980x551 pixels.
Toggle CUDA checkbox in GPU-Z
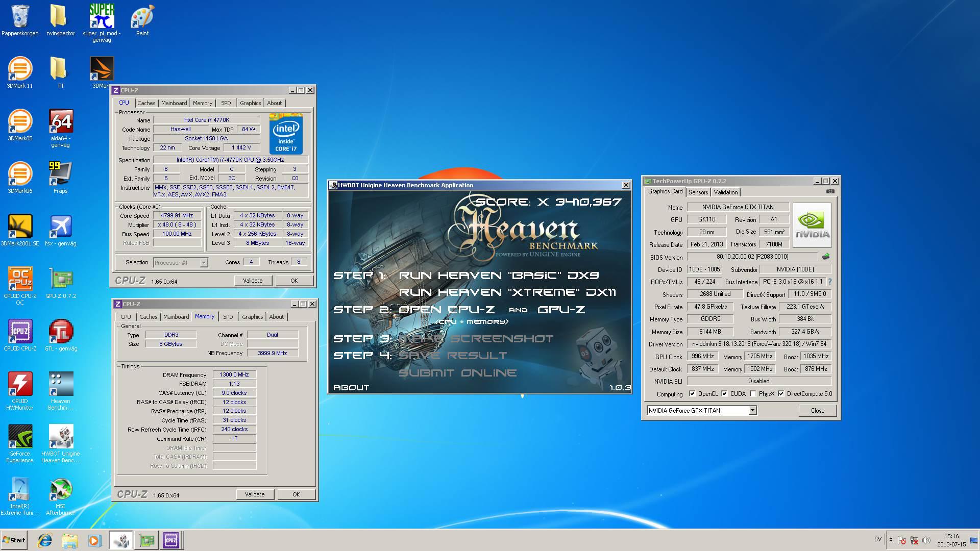724,393
